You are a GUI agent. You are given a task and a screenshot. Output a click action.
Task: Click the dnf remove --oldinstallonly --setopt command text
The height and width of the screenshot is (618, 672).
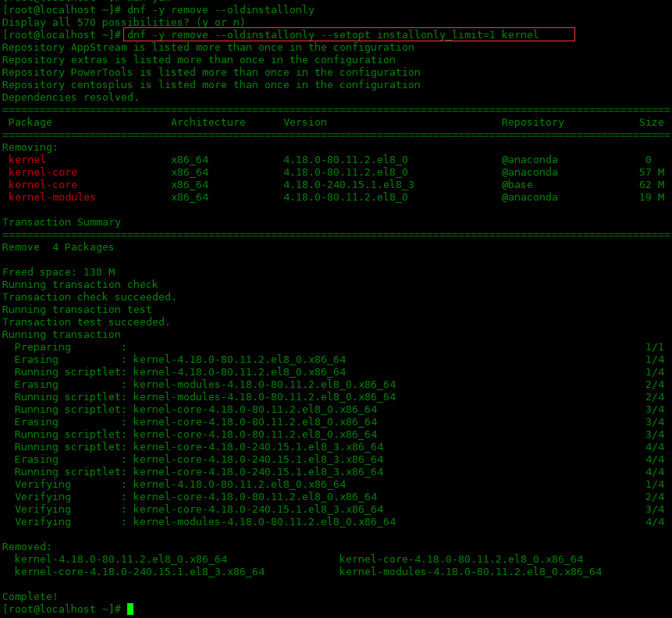coord(332,34)
